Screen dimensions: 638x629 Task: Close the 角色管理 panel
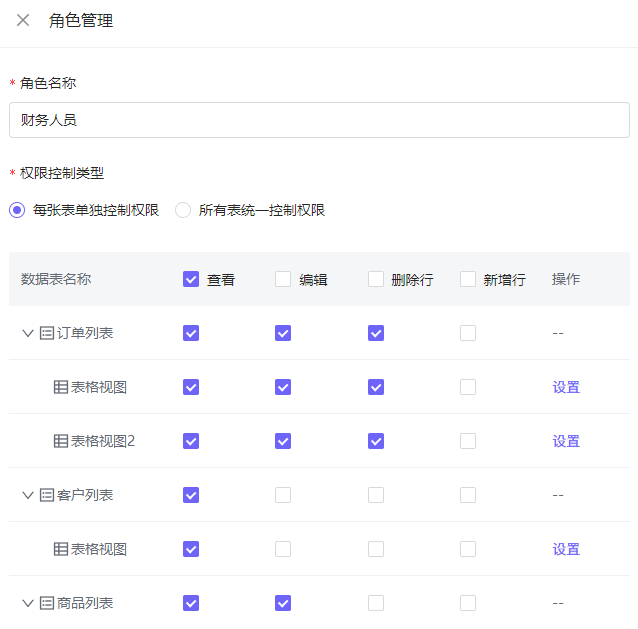(x=23, y=20)
